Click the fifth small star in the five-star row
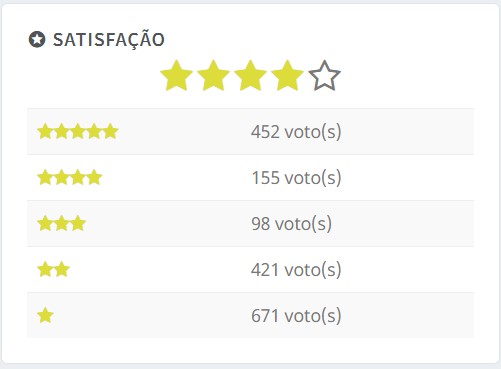 click(x=111, y=131)
